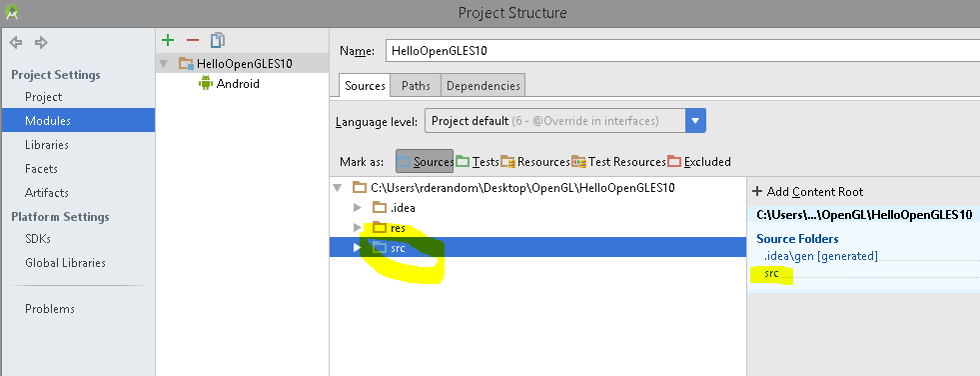980x376 pixels.
Task: Collapse the content root path node
Action: [x=338, y=188]
